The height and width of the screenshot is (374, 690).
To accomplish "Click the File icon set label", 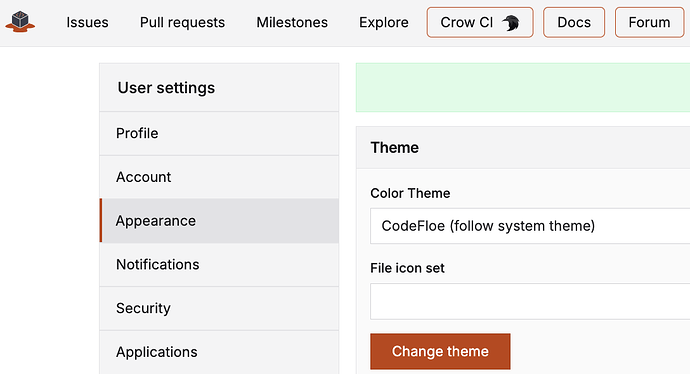I will pos(407,268).
